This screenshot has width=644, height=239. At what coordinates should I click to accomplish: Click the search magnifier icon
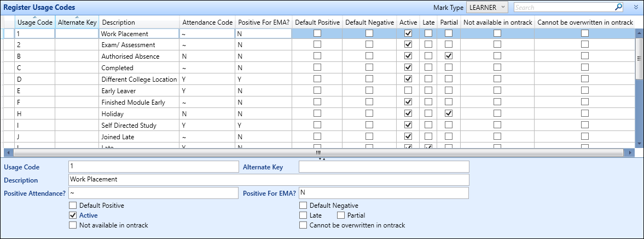(618, 7)
